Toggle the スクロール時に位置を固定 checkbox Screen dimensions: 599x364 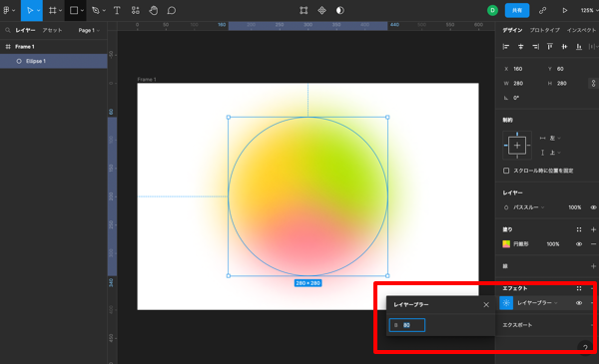506,171
